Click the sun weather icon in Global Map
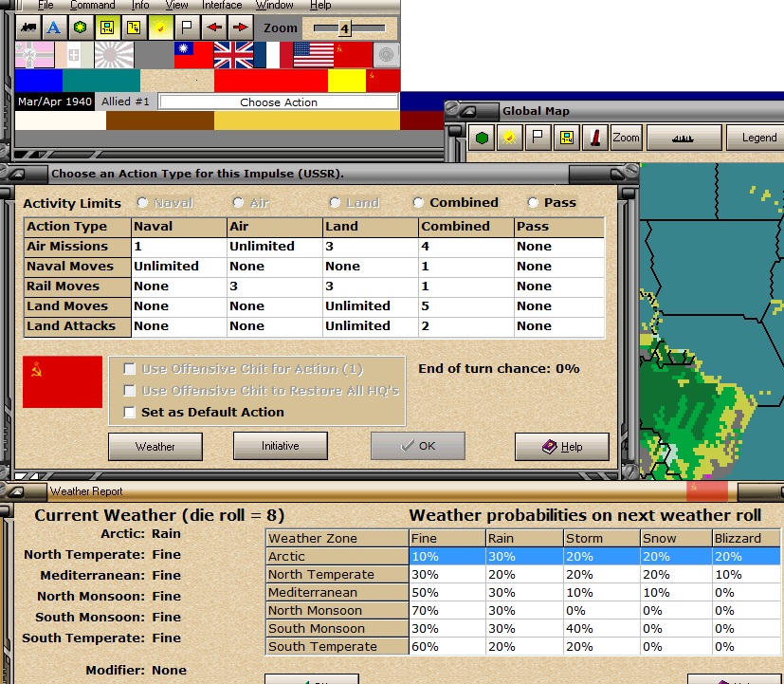 click(509, 138)
